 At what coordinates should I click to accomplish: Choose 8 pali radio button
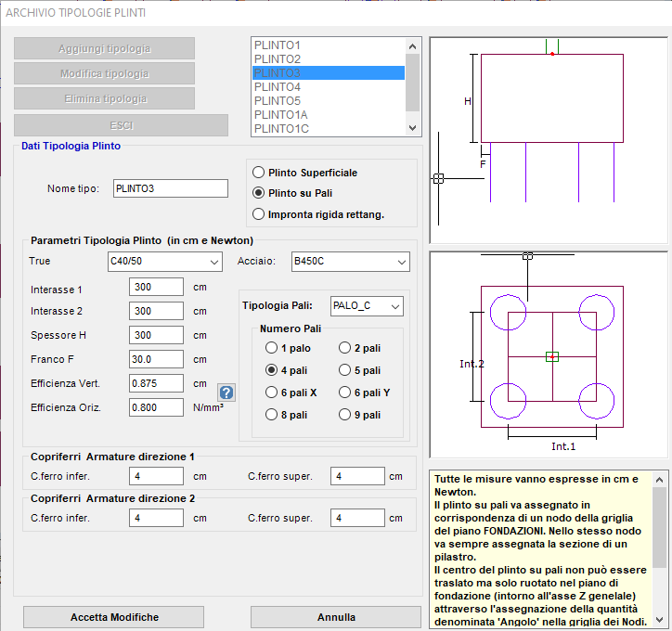[x=286, y=415]
